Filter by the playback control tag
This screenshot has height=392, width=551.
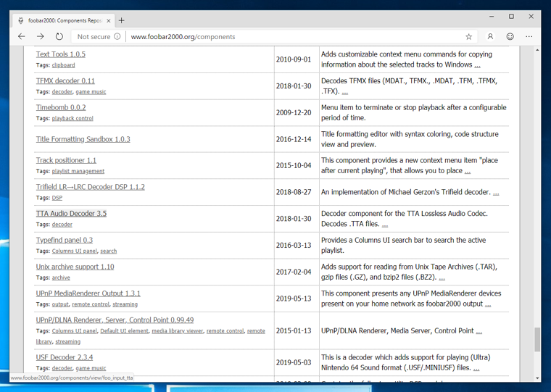tap(72, 118)
